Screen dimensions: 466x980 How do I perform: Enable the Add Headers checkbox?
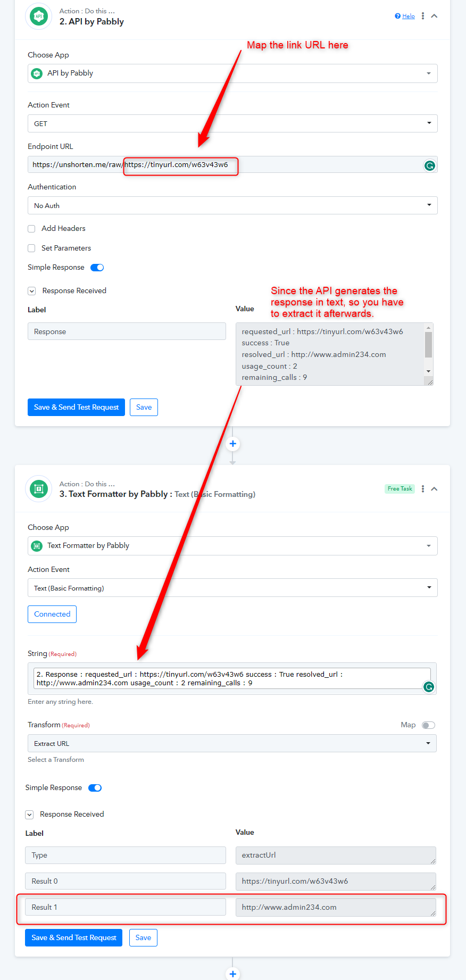coord(31,229)
